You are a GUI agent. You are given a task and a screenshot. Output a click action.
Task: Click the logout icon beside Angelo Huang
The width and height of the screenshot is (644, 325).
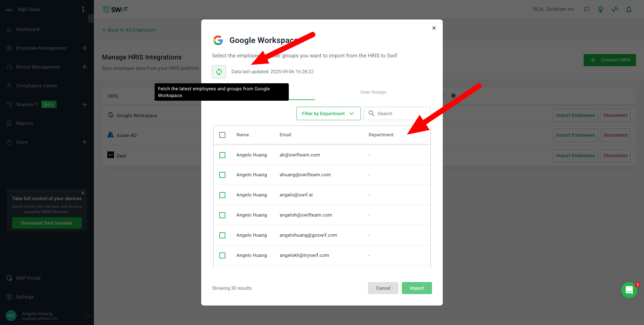click(88, 316)
